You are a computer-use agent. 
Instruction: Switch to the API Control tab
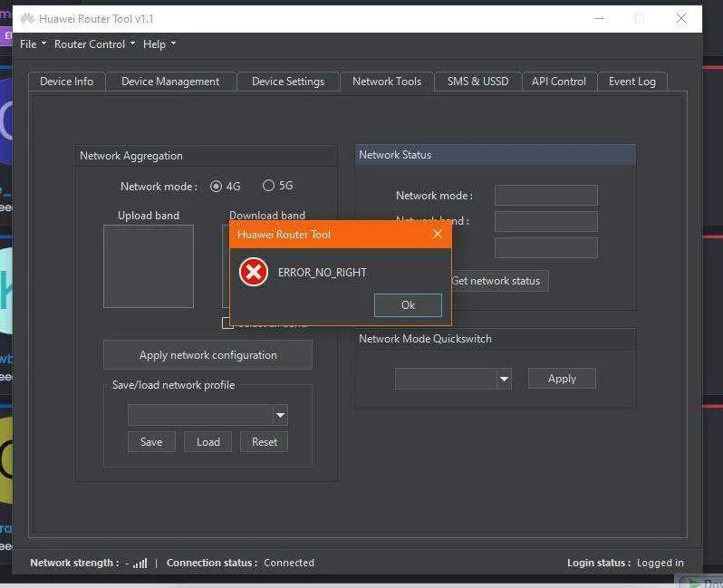[x=559, y=82]
